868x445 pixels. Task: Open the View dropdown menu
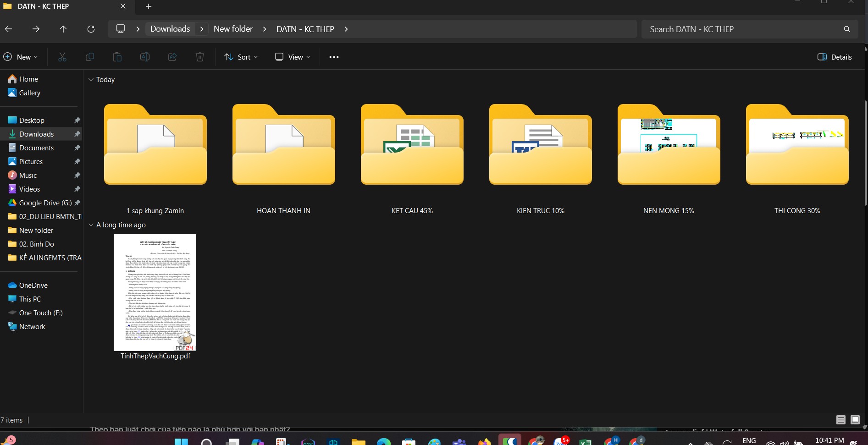(293, 57)
